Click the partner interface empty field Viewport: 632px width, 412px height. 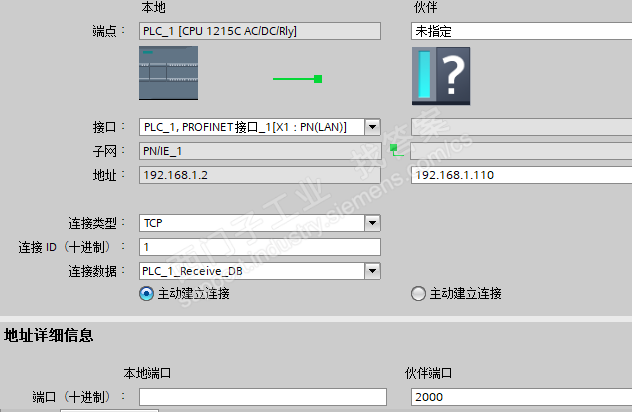[x=522, y=127]
